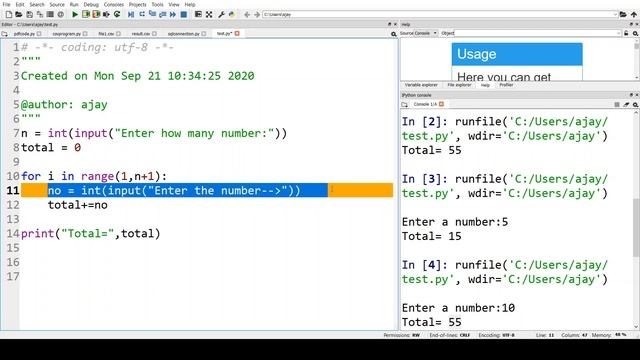This screenshot has height=360, width=640.
Task: Click line 14 print statement in editor
Action: click(x=91, y=233)
